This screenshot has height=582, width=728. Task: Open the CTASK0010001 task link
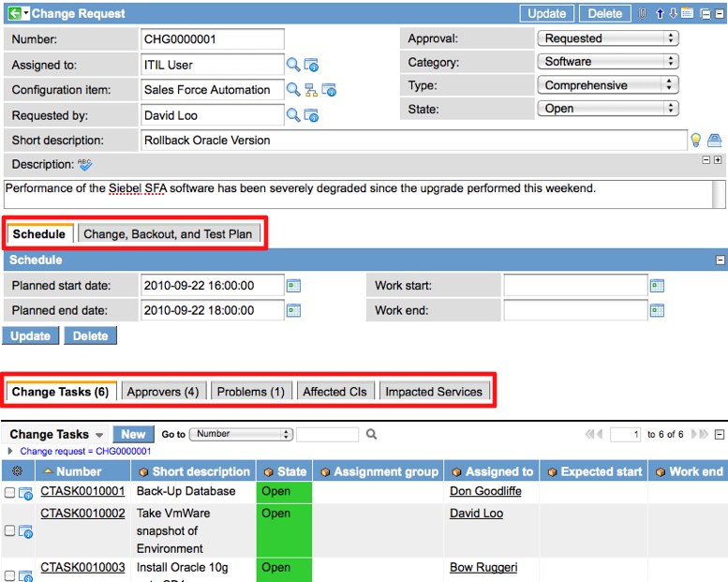[x=82, y=491]
